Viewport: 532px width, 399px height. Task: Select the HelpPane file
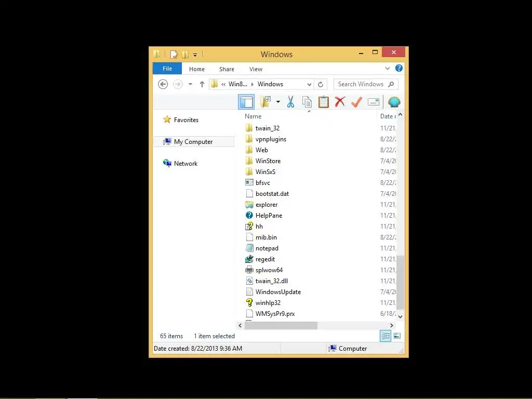tap(269, 216)
